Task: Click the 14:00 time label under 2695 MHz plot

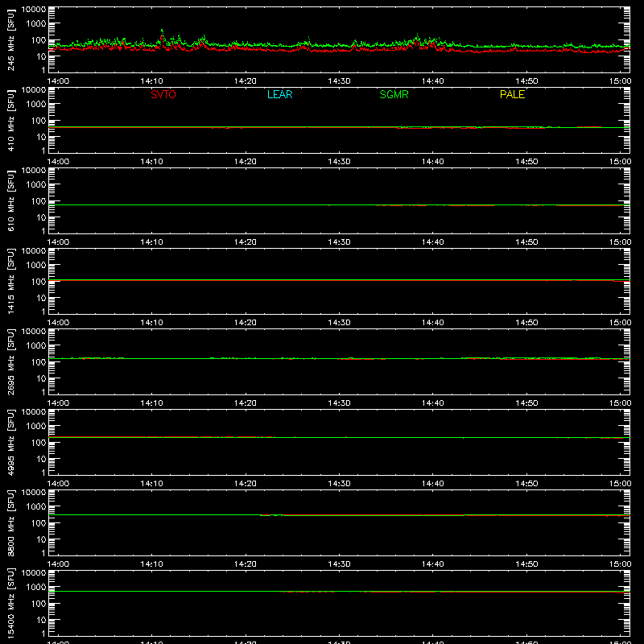Action: point(58,403)
